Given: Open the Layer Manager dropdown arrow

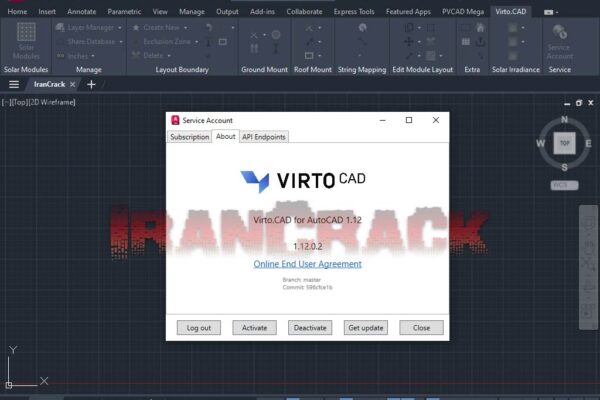Looking at the screenshot, I should pyautogui.click(x=120, y=28).
